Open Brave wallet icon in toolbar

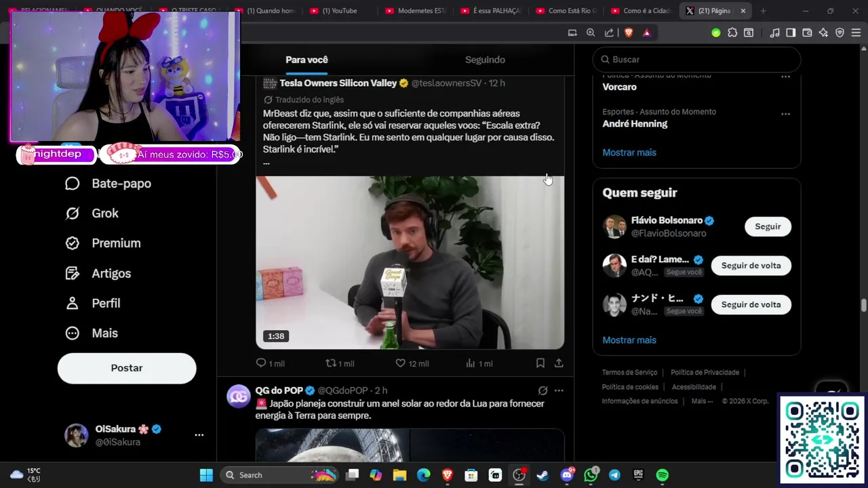pyautogui.click(x=807, y=33)
